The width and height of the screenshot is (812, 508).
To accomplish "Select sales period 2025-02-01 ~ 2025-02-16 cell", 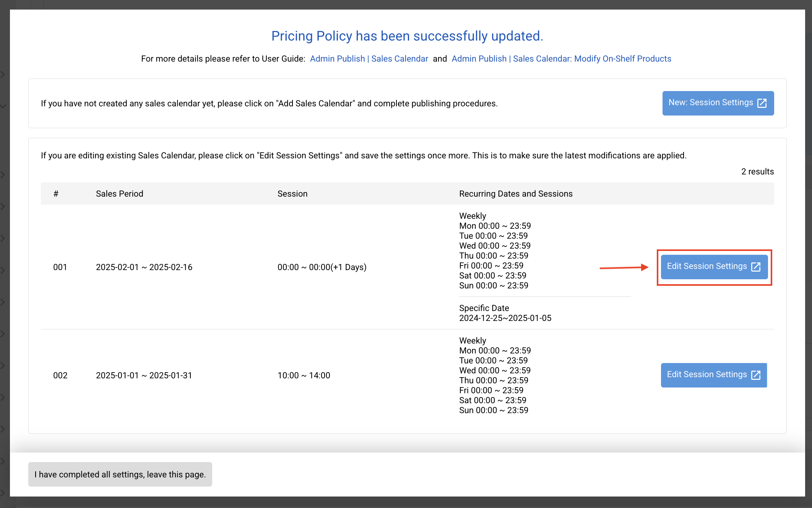I will click(144, 267).
